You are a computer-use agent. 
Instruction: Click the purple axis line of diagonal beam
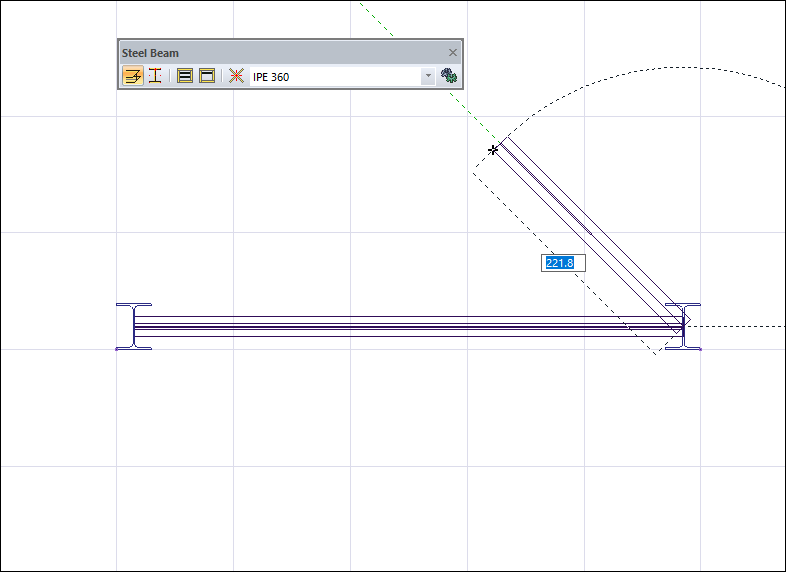click(x=548, y=190)
